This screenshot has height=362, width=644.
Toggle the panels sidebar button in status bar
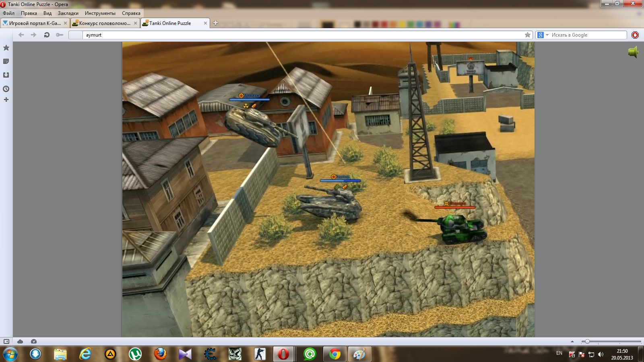click(x=6, y=341)
